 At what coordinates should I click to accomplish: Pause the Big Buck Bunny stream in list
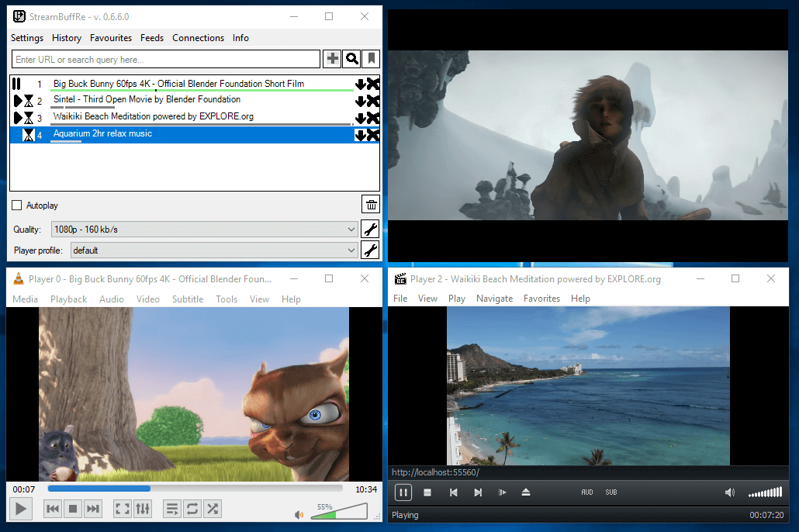click(x=16, y=84)
